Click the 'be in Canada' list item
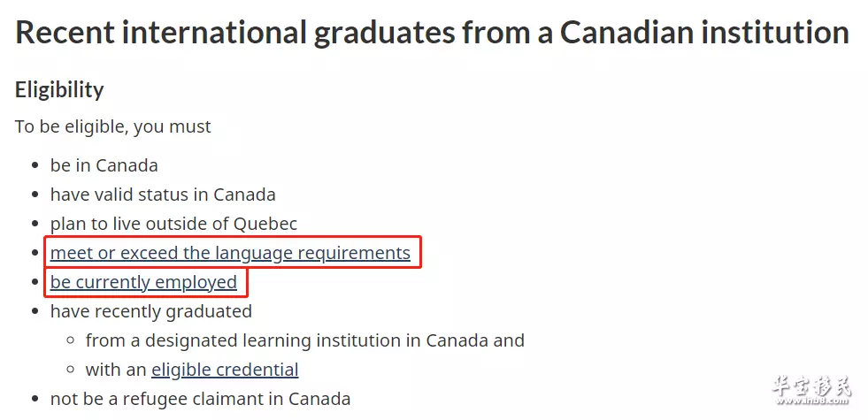Image resolution: width=868 pixels, height=420 pixels. [x=104, y=165]
